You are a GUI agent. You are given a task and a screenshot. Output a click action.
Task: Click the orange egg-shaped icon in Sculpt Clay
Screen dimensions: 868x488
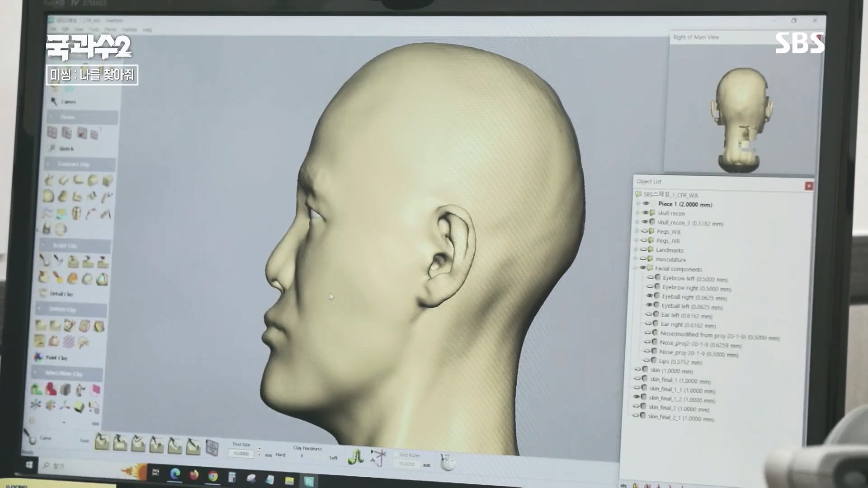72,278
